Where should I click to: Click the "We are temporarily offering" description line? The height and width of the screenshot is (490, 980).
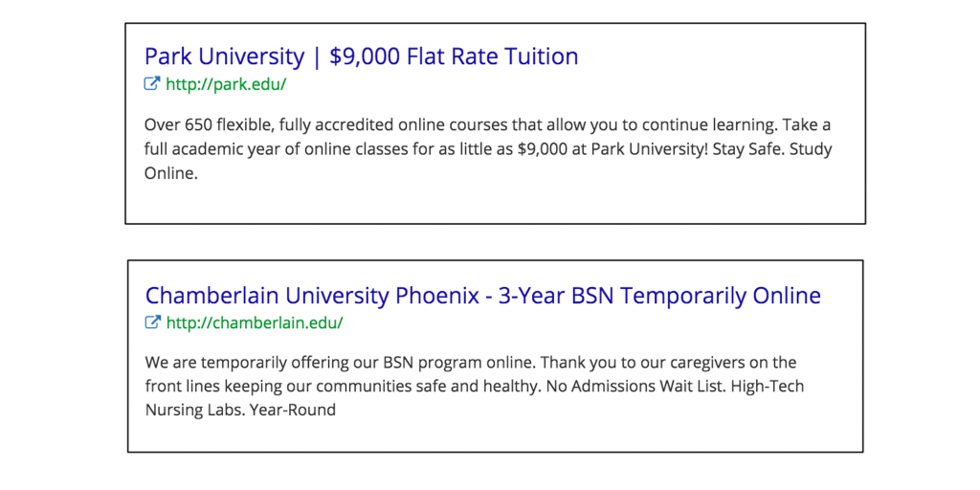click(x=471, y=363)
